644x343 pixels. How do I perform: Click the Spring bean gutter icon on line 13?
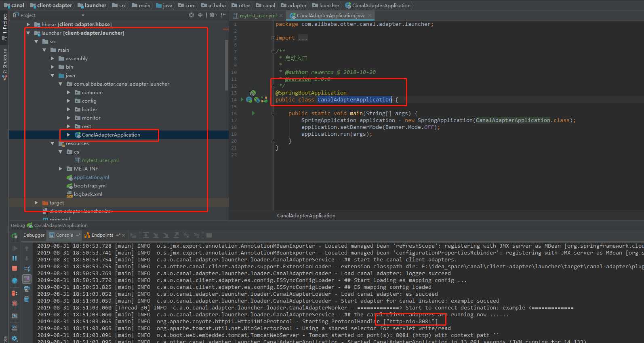[253, 93]
